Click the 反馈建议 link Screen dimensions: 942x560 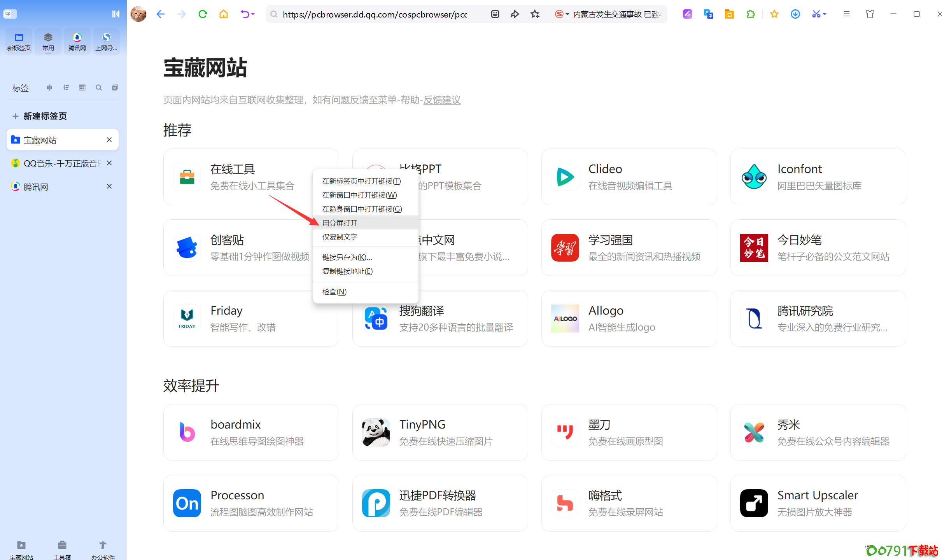coord(441,100)
